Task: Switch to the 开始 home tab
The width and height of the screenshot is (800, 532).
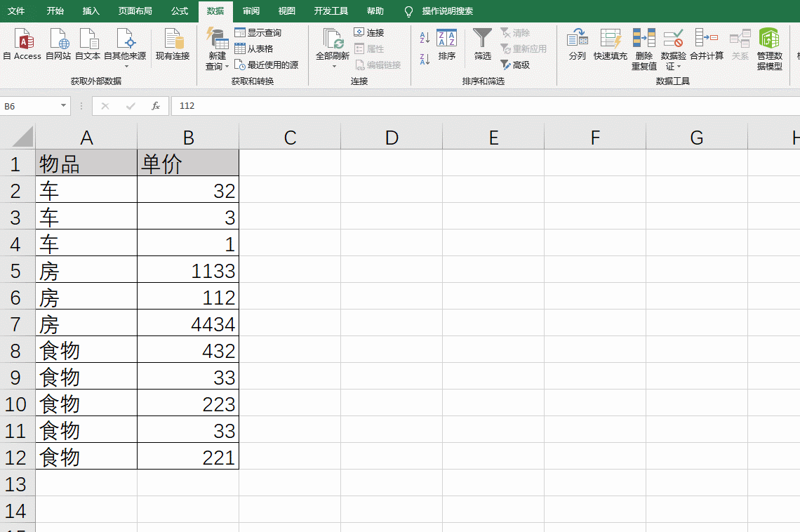Action: point(55,11)
